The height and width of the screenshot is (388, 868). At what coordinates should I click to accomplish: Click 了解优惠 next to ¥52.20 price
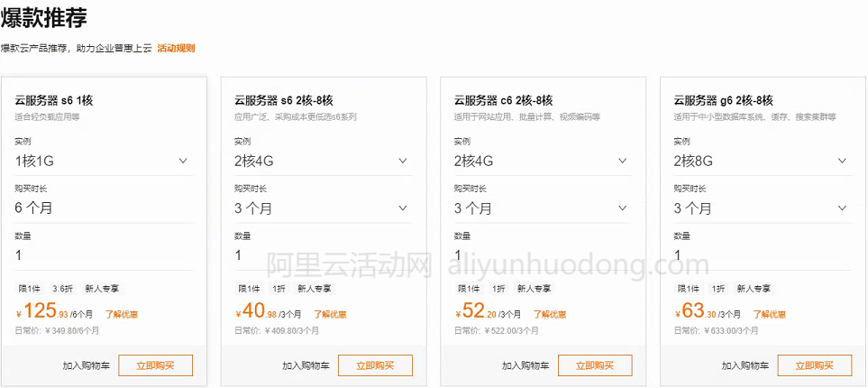point(550,315)
